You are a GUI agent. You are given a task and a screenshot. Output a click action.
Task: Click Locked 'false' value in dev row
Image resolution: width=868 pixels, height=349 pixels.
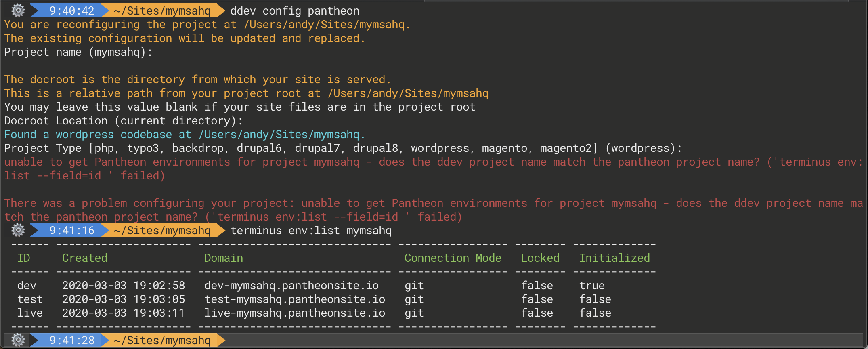[x=537, y=285]
